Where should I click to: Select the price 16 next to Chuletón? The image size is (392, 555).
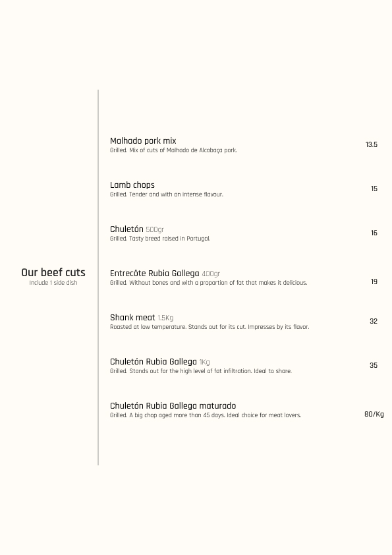coord(374,233)
